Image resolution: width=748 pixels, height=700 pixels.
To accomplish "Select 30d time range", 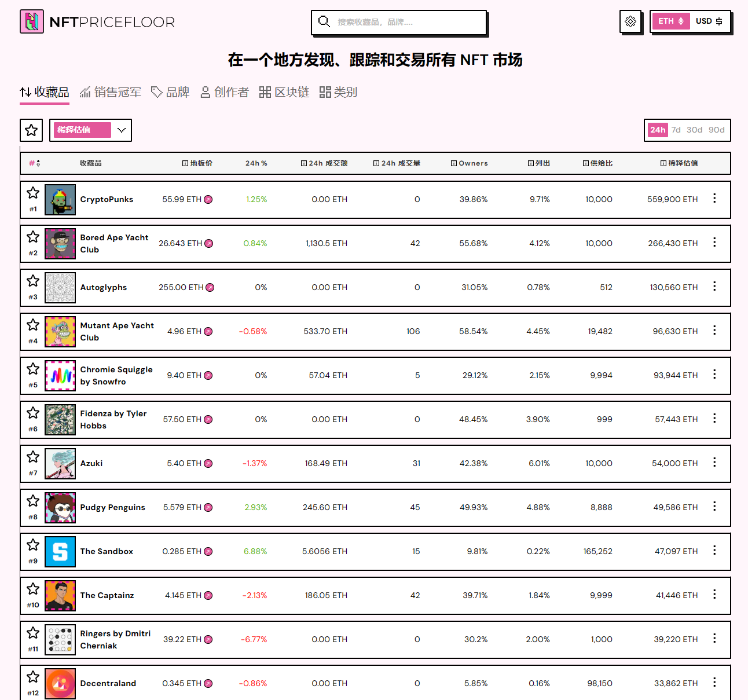I will click(x=694, y=130).
